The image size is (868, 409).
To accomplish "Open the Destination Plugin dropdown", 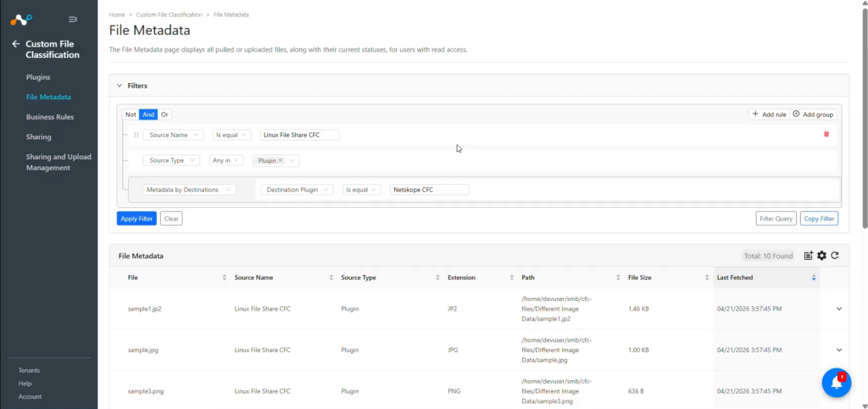I will pos(298,189).
